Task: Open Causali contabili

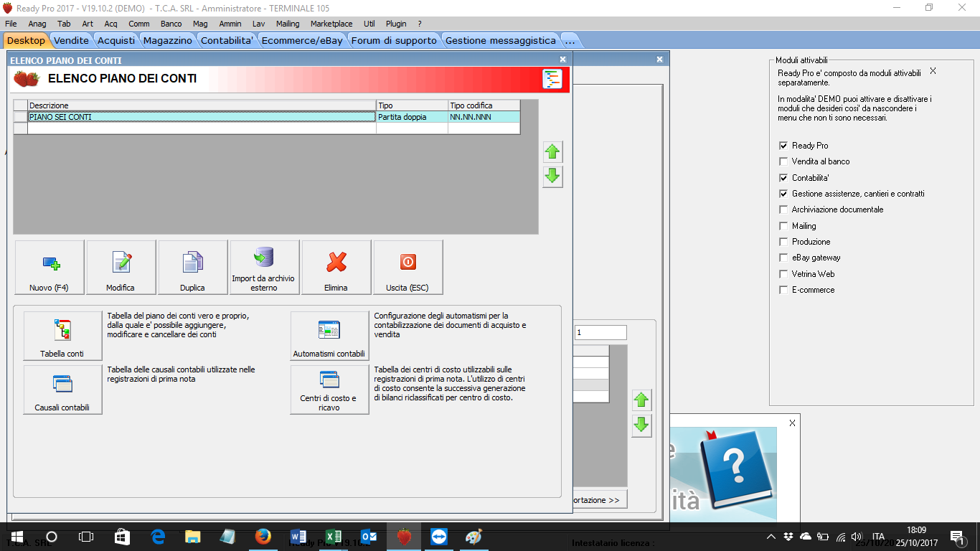Action: 62,390
